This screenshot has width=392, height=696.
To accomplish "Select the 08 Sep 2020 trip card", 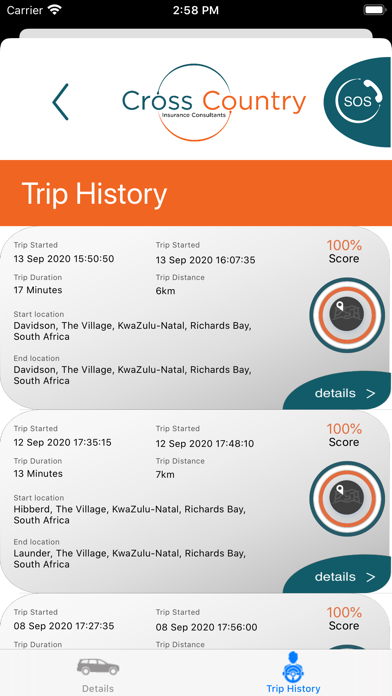I will click(x=196, y=622).
